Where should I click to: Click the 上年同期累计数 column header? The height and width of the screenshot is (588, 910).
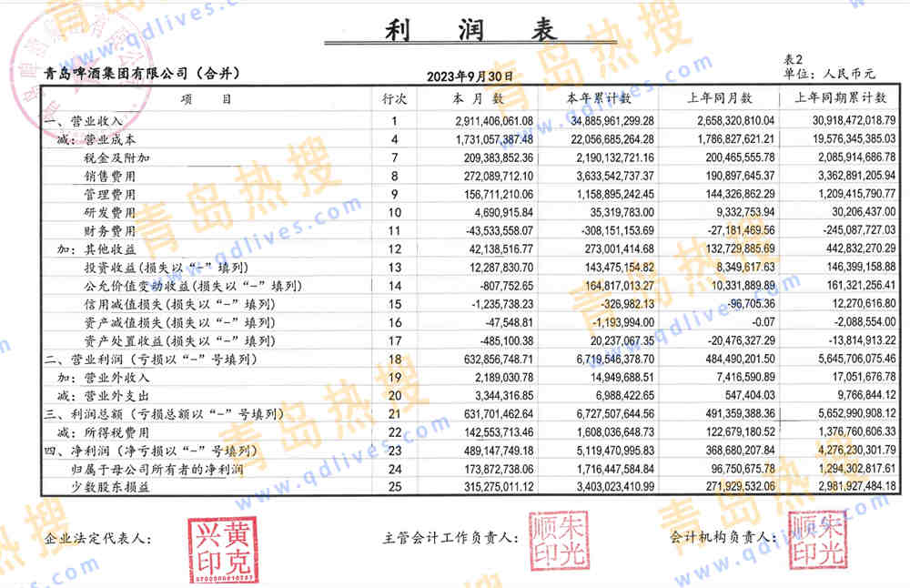(840, 97)
